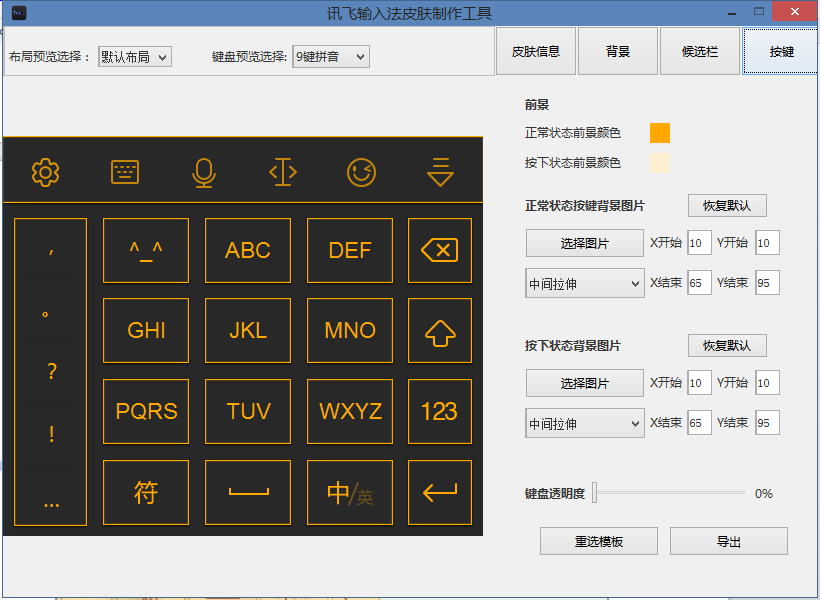Click 恢复默认 for 正常状态按键背景图片
The height and width of the screenshot is (600, 820).
click(727, 206)
